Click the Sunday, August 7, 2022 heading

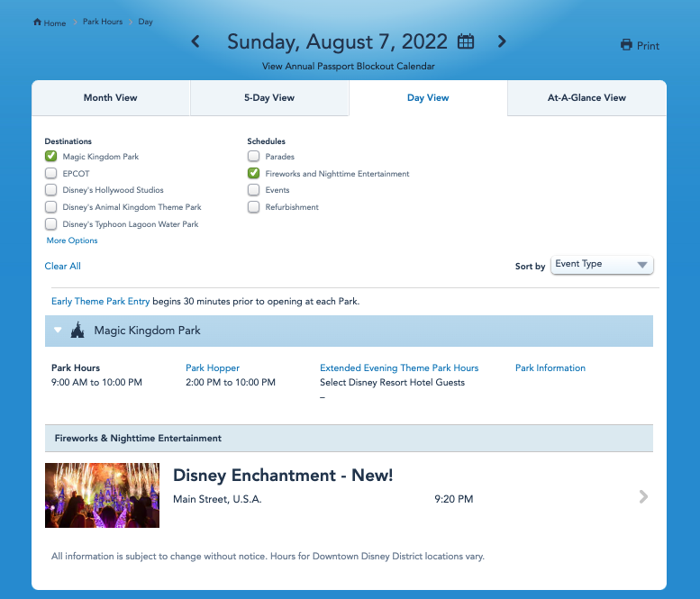(x=337, y=41)
